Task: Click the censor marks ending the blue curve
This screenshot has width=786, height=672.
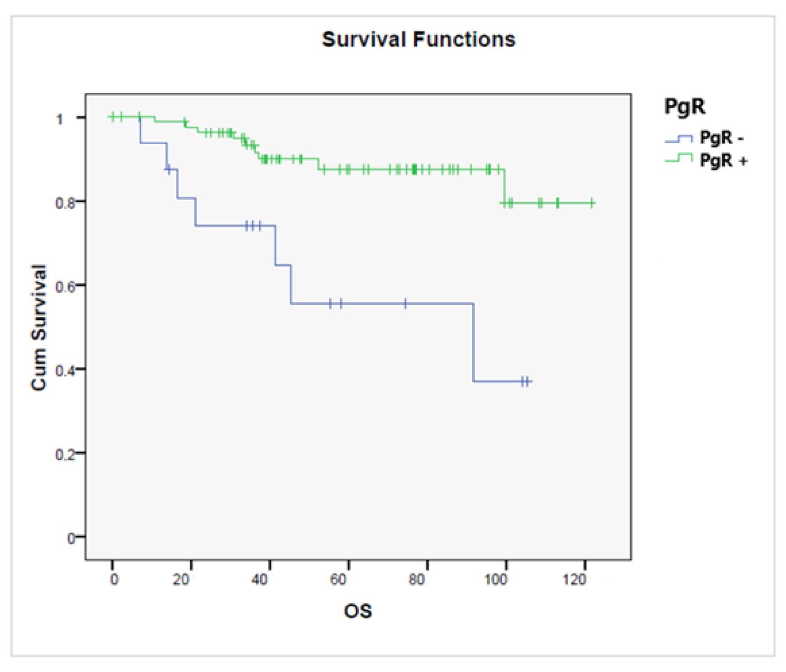Action: pyautogui.click(x=525, y=382)
